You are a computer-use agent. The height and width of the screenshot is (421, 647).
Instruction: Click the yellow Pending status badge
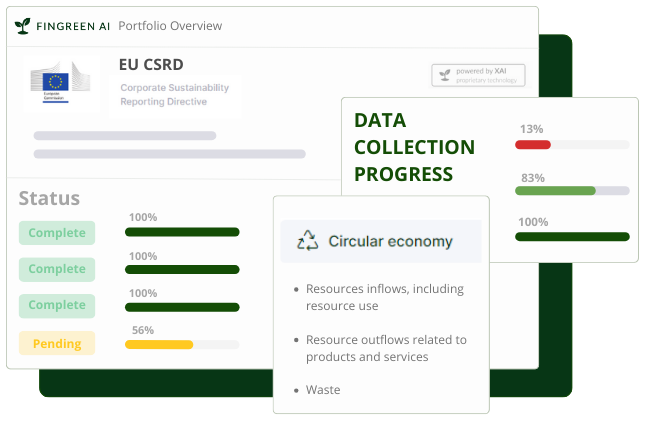[57, 344]
